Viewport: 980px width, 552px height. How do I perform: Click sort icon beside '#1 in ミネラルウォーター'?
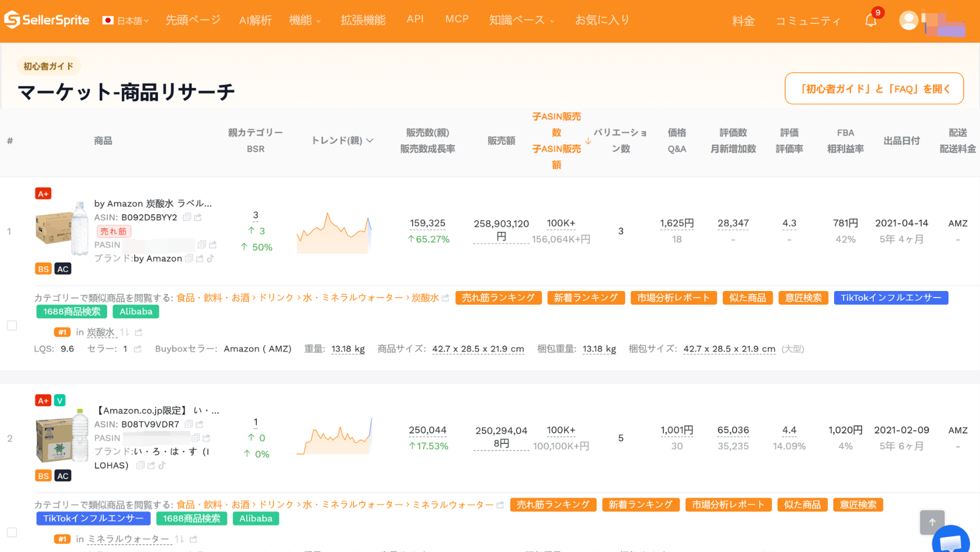pyautogui.click(x=179, y=539)
